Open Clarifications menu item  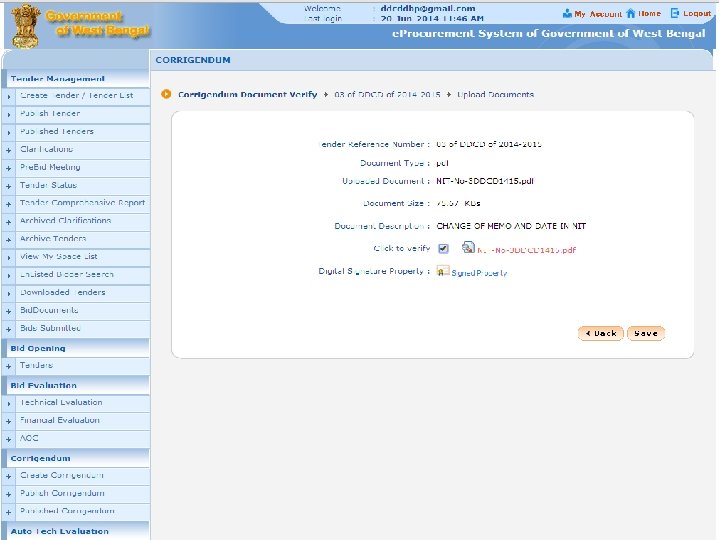(46, 149)
